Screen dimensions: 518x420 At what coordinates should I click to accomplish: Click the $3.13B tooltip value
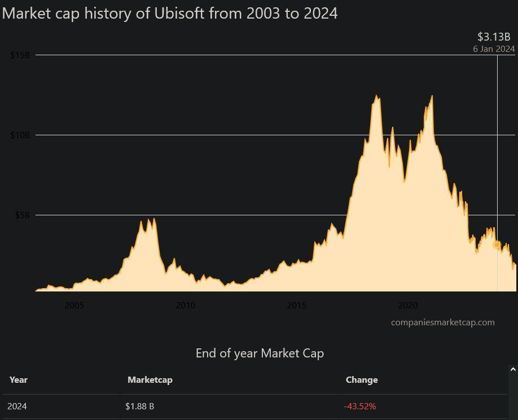(x=494, y=37)
